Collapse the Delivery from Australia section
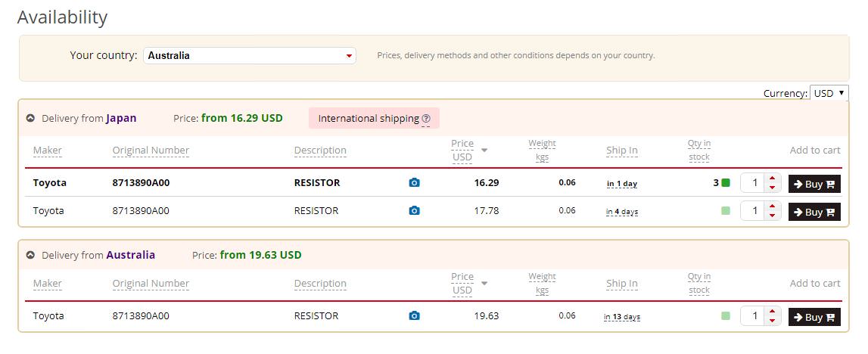This screenshot has height=354, width=868. (x=30, y=256)
